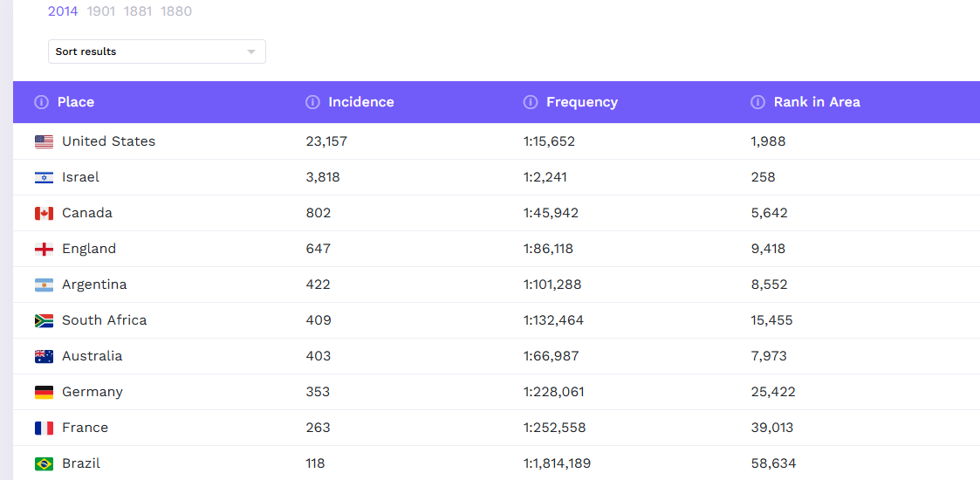Click the Australia row incidence value 403
Screen dimensions: 980x480
[x=319, y=356]
